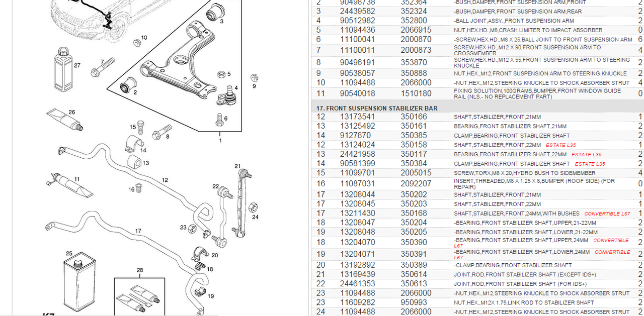The width and height of the screenshot is (644, 316).
Task: Click part number 11099701
Action: point(357,173)
